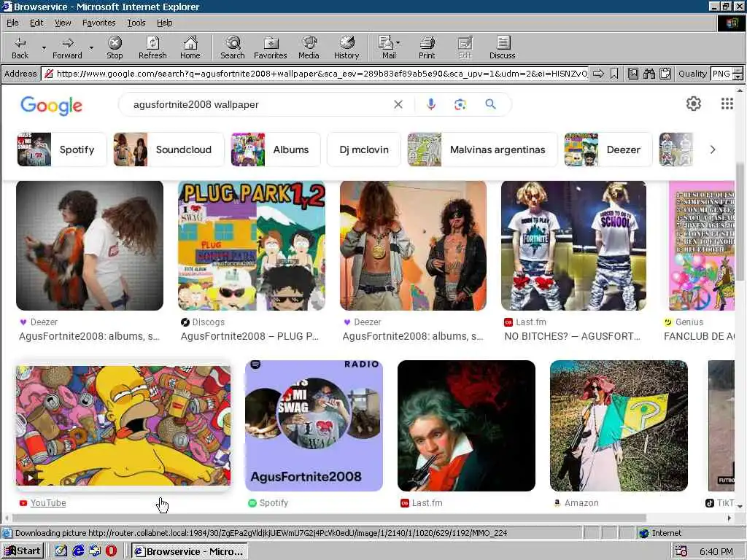Click the Google logo

pyautogui.click(x=52, y=106)
